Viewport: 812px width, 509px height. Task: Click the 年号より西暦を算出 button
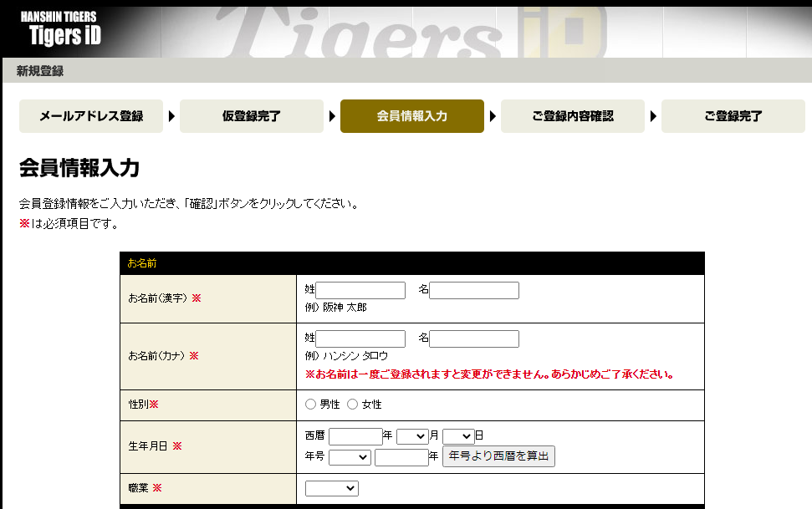[498, 456]
